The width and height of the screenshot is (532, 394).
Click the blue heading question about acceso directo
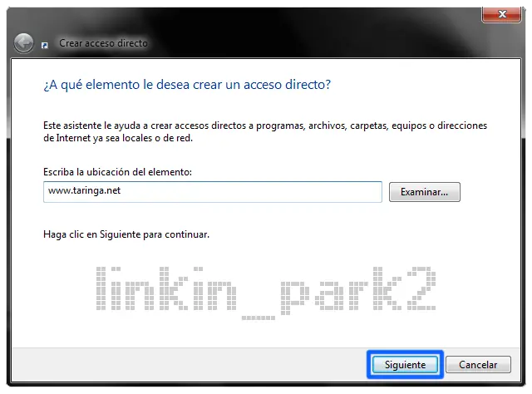pyautogui.click(x=187, y=85)
